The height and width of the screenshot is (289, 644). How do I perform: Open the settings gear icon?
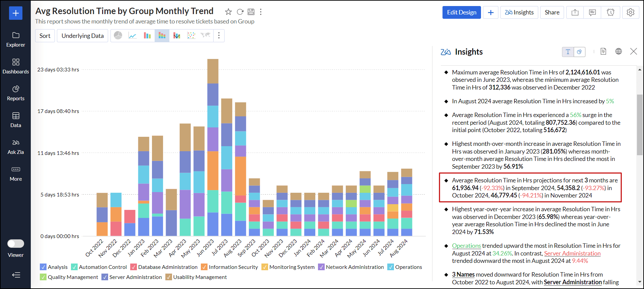(630, 12)
